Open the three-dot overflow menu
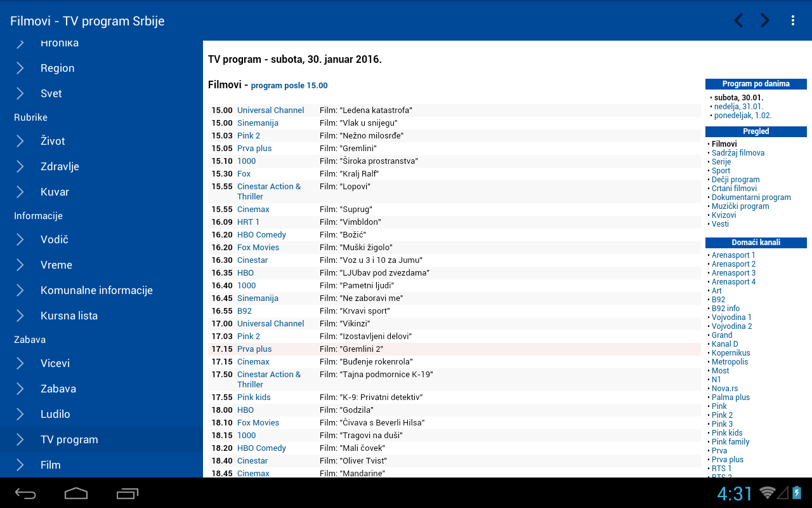Image resolution: width=812 pixels, height=508 pixels. click(793, 20)
